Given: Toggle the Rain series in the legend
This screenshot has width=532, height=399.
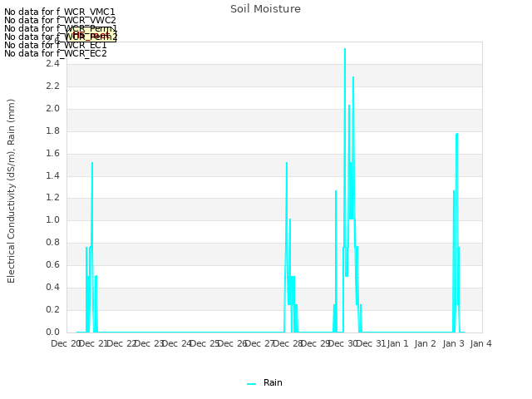Looking at the screenshot, I should (264, 382).
